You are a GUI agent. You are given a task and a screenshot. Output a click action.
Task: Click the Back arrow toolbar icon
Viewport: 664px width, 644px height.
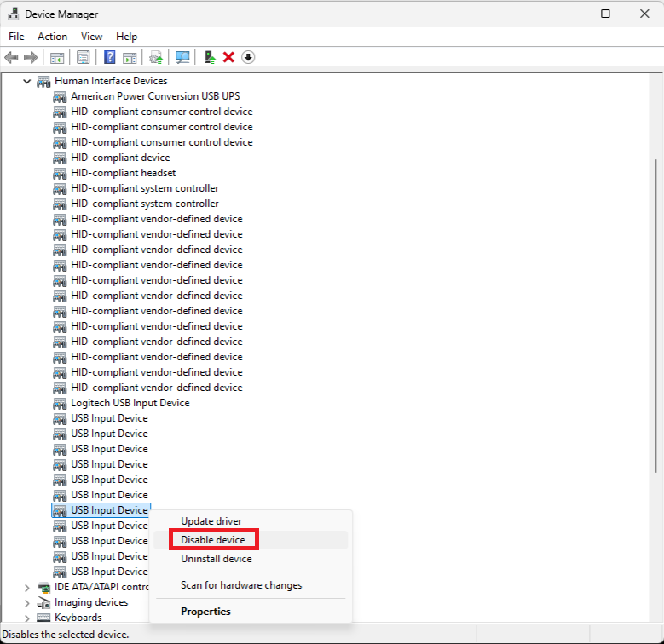[11, 57]
